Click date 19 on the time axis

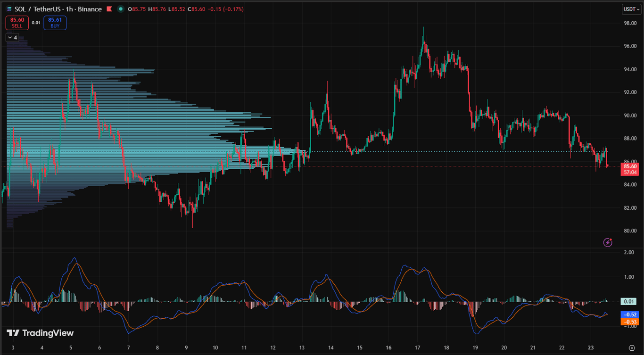[x=475, y=348]
